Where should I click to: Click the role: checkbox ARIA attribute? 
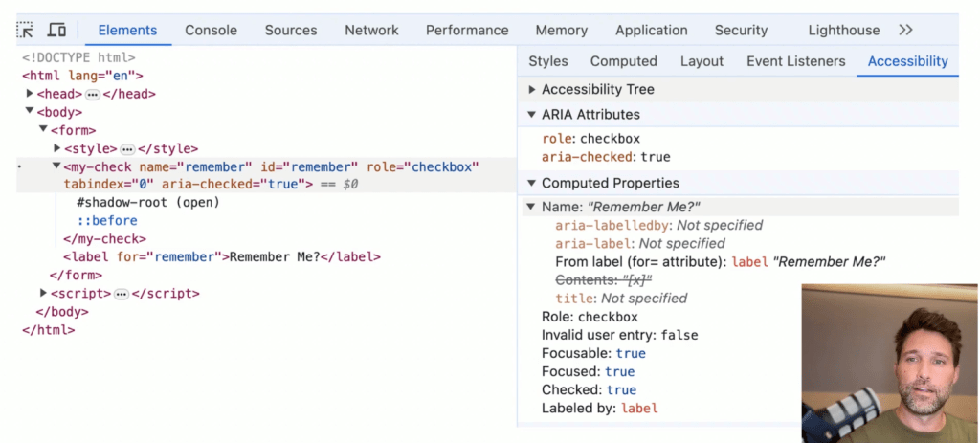(x=590, y=139)
